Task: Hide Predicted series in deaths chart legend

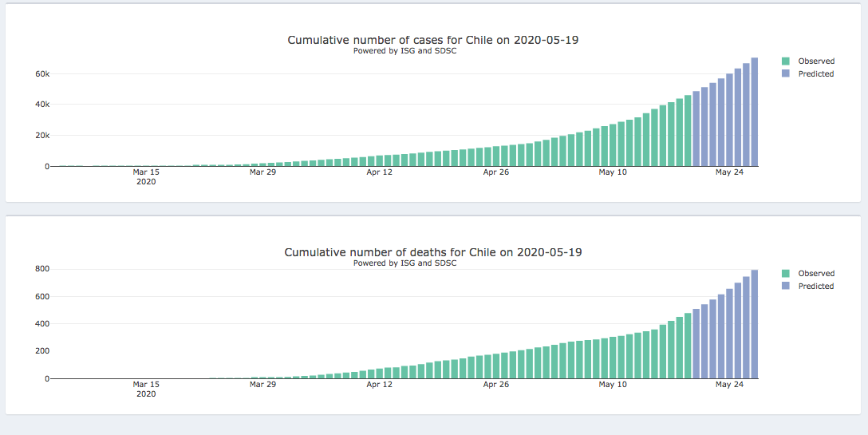Action: pyautogui.click(x=815, y=286)
